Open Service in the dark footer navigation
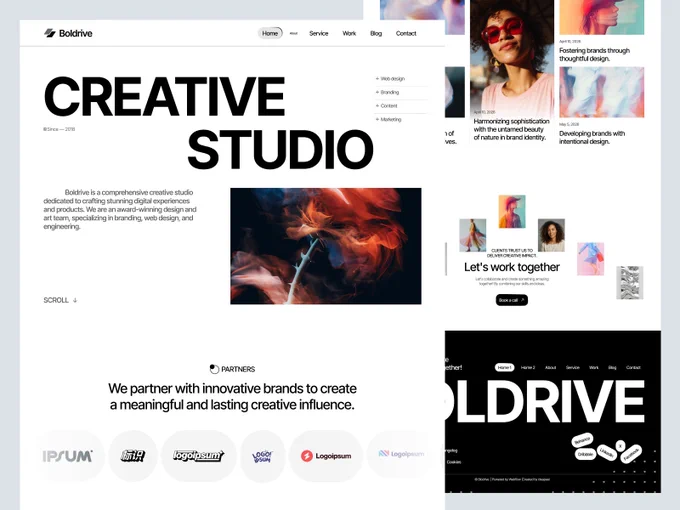The height and width of the screenshot is (510, 680). click(x=572, y=367)
